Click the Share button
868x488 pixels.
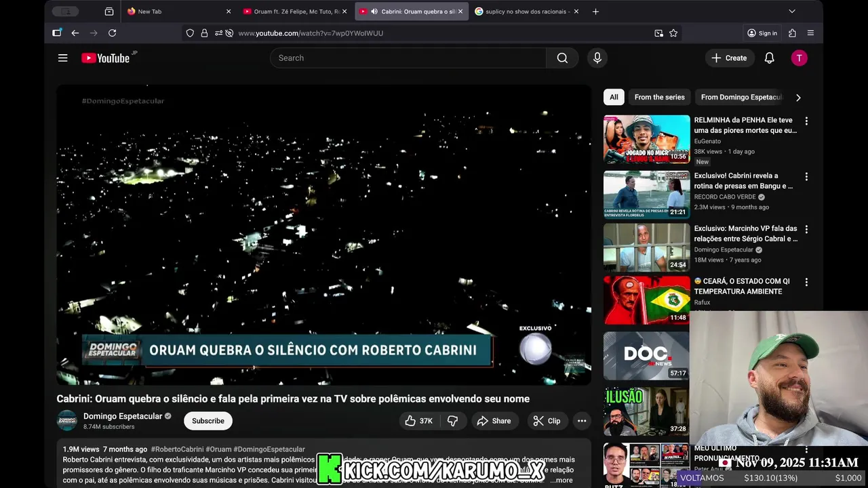494,421
